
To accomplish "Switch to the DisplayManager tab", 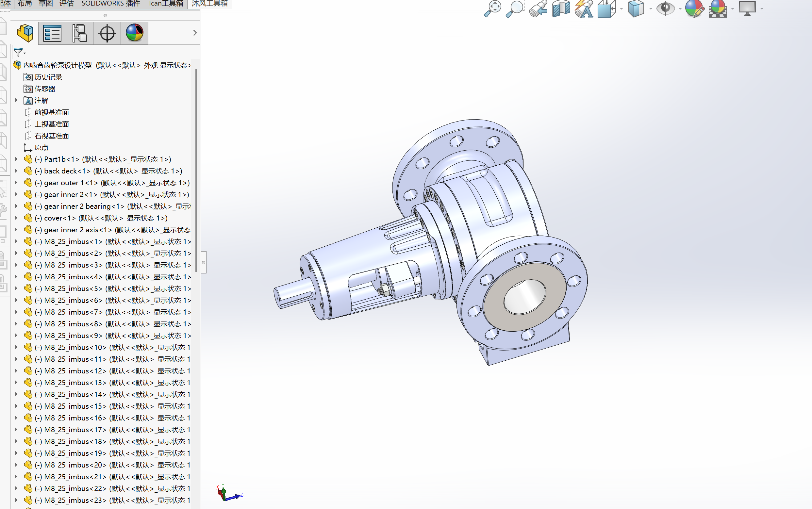I will coord(134,33).
